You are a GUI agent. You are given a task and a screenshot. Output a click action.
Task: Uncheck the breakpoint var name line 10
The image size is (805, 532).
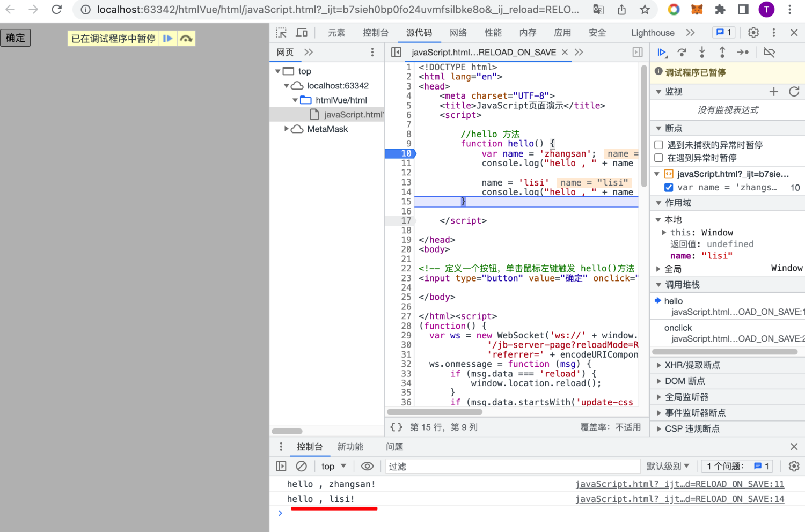[669, 187]
